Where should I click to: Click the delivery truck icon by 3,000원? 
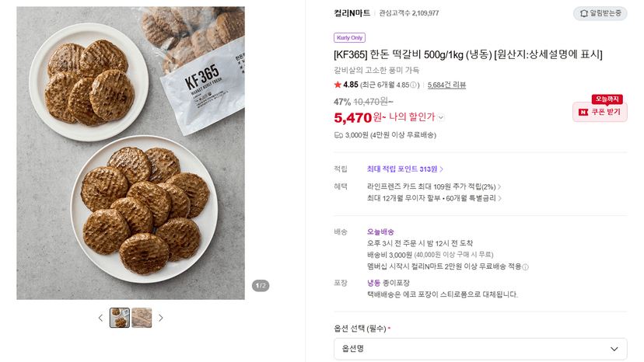[x=338, y=135]
